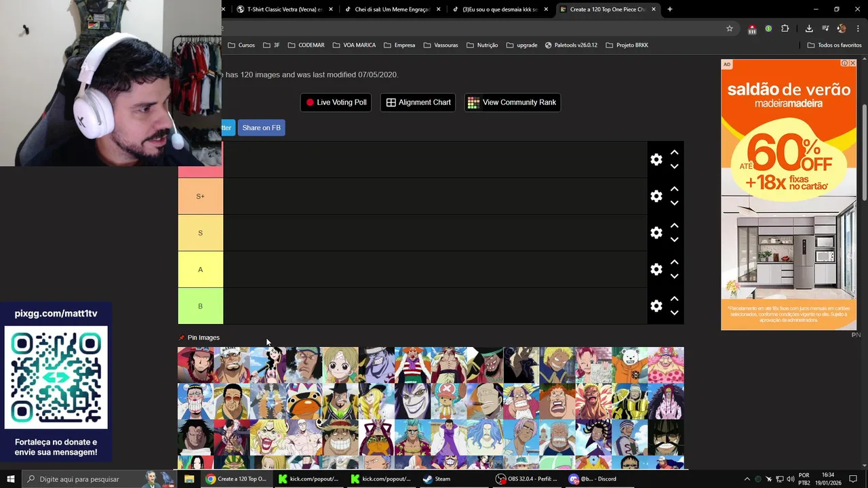This screenshot has height=488, width=868.
Task: Pick the grinning purple-faced villain thumbnail
Action: (x=412, y=401)
